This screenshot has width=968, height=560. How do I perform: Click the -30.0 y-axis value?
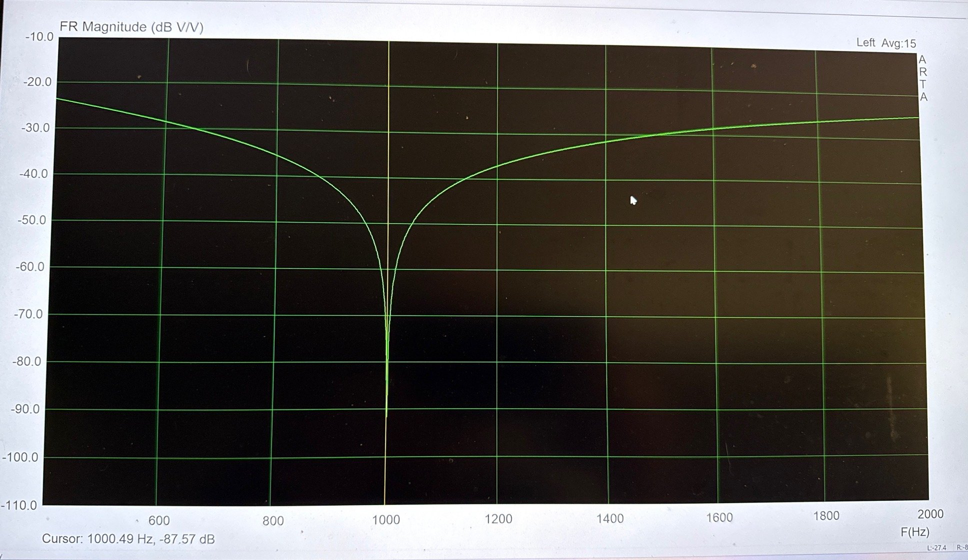coord(35,127)
